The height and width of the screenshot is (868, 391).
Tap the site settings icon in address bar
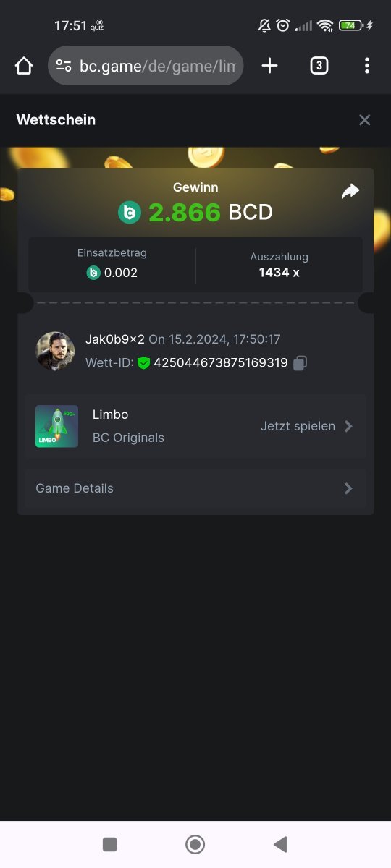click(64, 67)
